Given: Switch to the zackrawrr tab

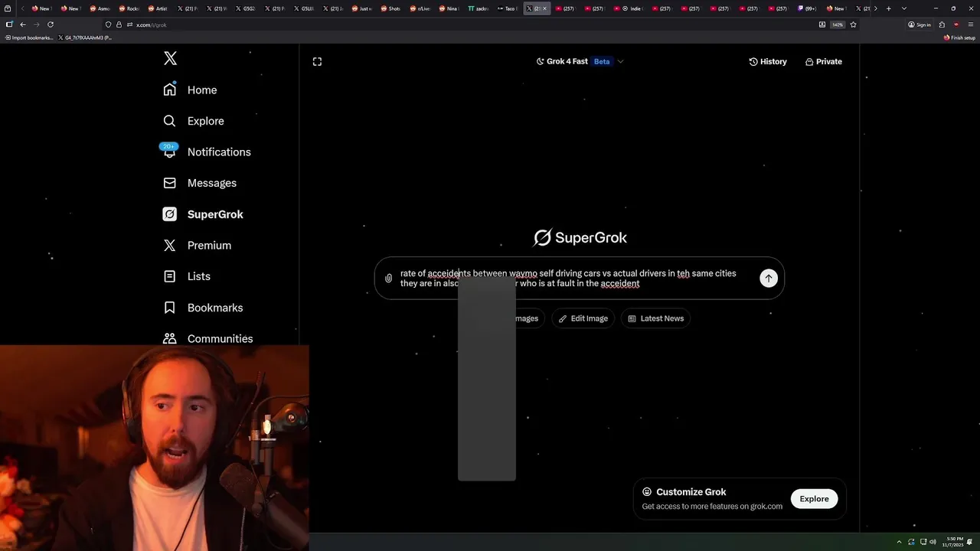Looking at the screenshot, I should click(x=478, y=8).
